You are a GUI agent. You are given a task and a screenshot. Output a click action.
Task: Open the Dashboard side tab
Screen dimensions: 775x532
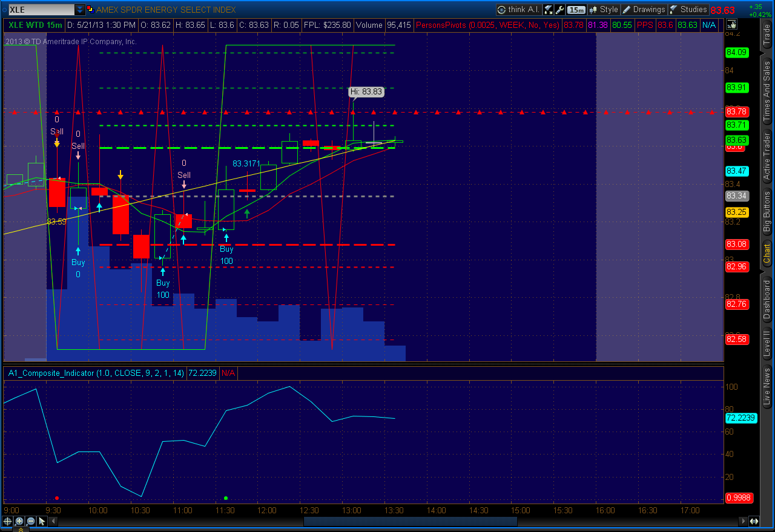pos(767,299)
